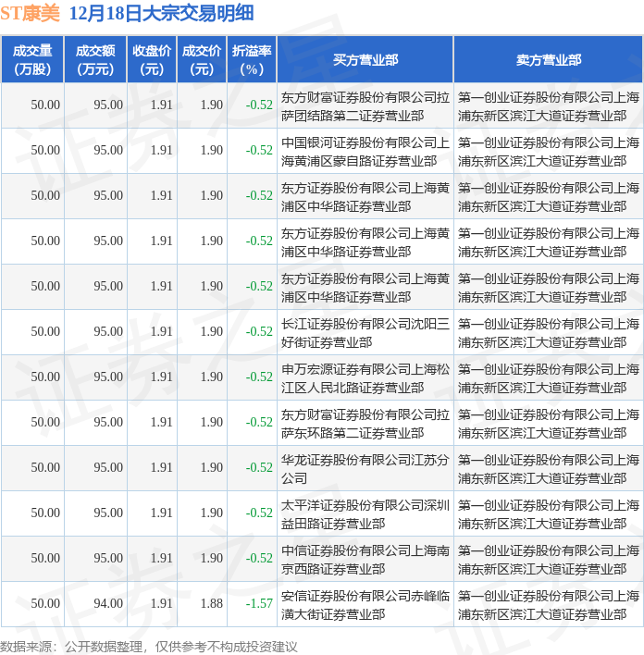Click buyer cell "申万宏源证券…松江区人民北路证券营业部"
The image size is (644, 655).
tap(365, 378)
